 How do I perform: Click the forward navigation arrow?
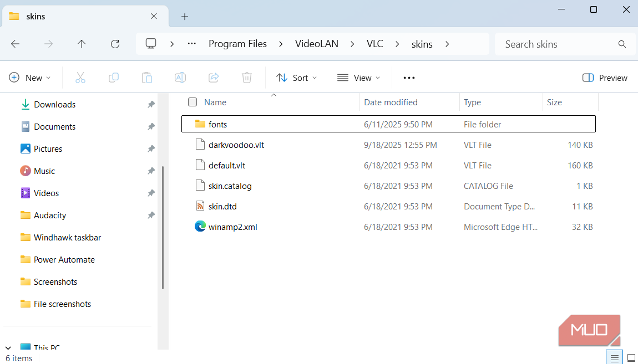48,44
